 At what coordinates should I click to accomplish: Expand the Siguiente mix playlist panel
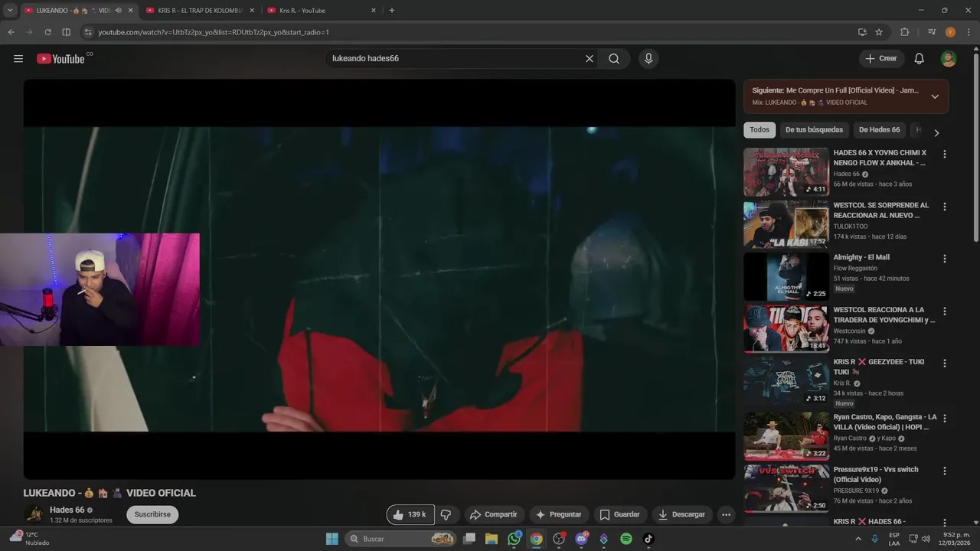point(935,96)
